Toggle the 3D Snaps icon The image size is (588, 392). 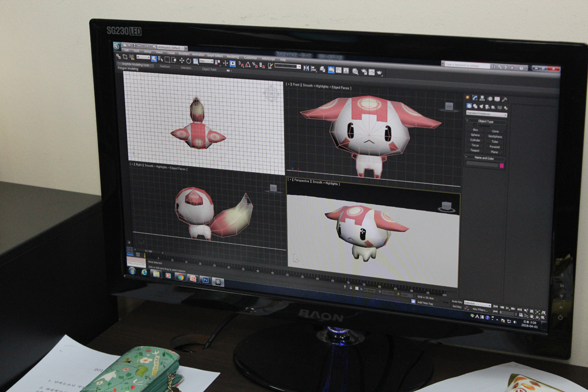click(x=242, y=65)
